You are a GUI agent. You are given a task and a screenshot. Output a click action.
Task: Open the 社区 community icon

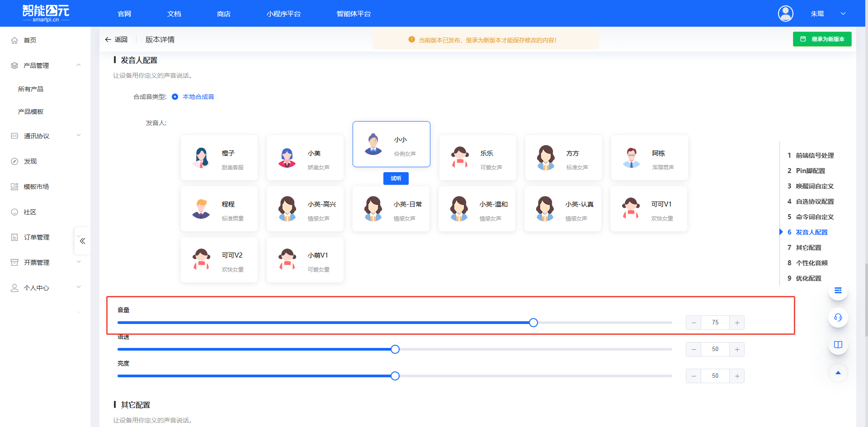click(14, 211)
